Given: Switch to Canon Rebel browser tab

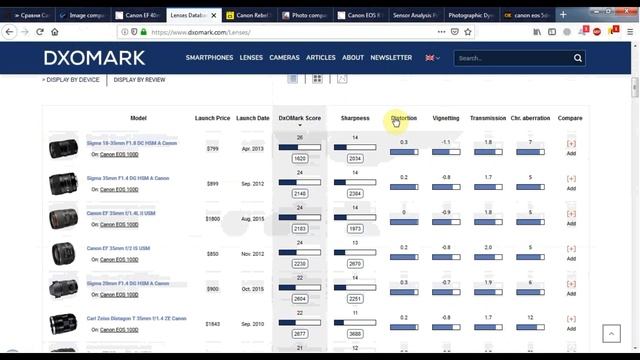Looking at the screenshot, I should [x=249, y=16].
